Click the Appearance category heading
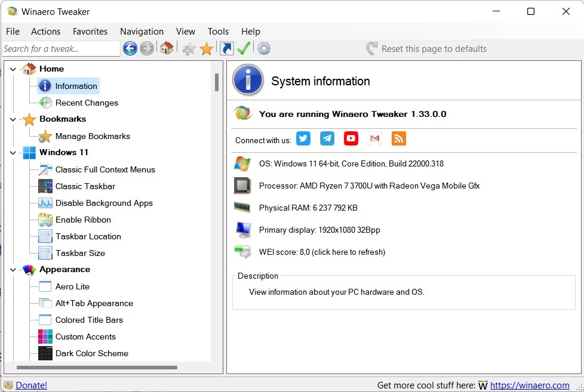584x392 pixels. pyautogui.click(x=65, y=270)
